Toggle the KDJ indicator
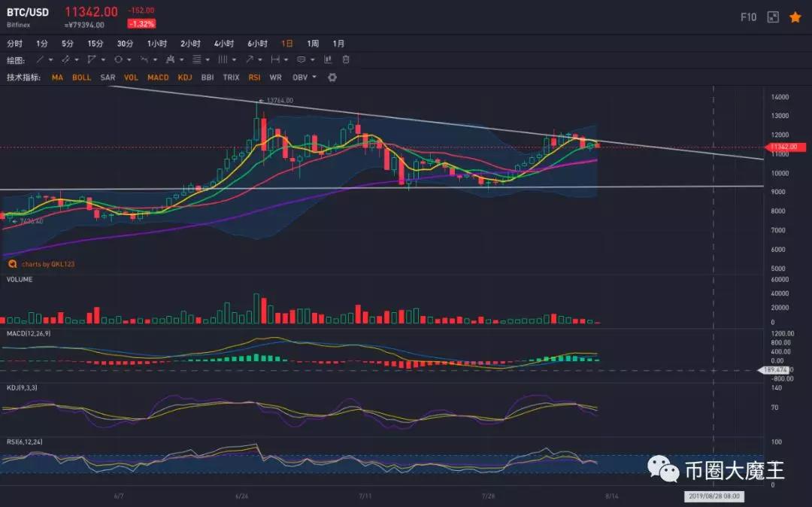The image size is (812, 507). [185, 77]
